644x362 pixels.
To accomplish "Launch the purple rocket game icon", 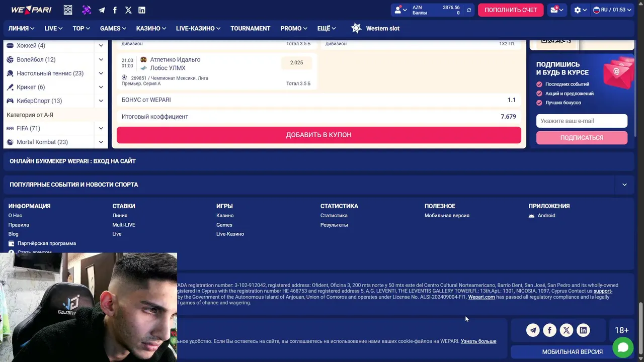I will [x=87, y=10].
